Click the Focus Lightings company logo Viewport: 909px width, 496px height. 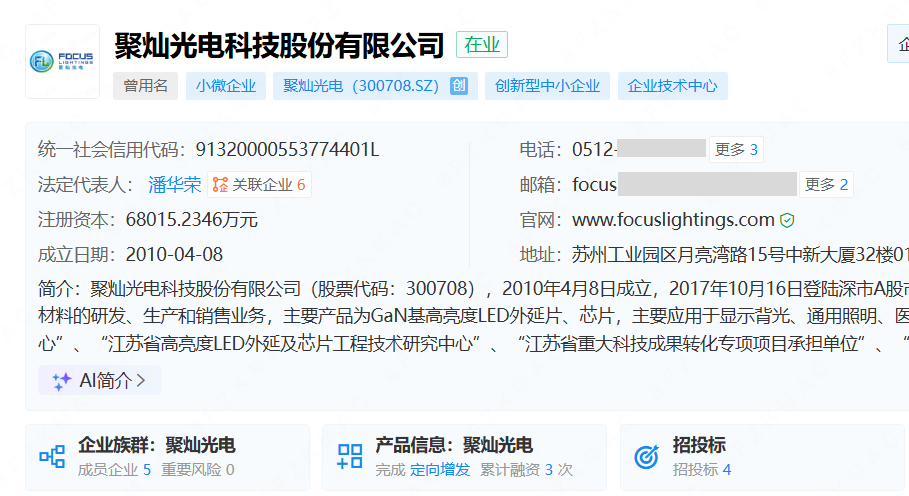(x=62, y=61)
